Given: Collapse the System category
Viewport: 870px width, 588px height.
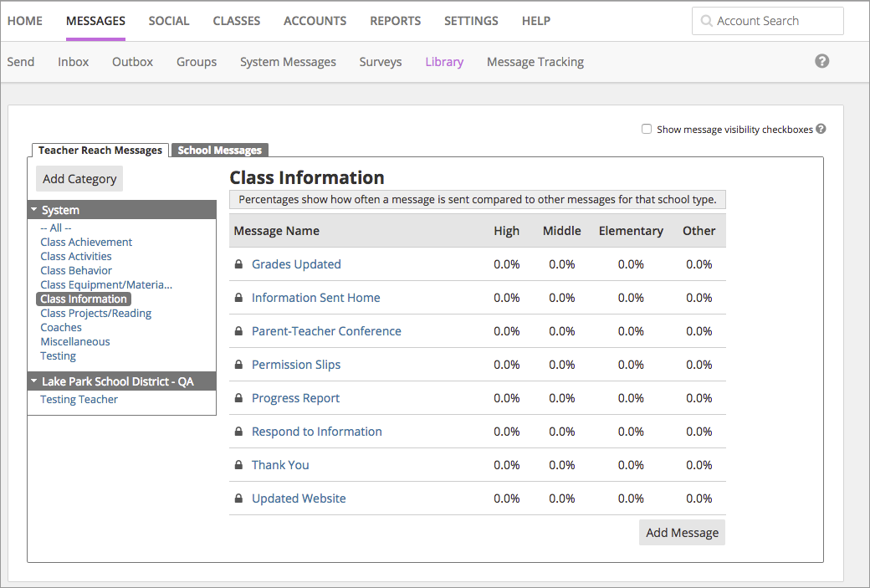Looking at the screenshot, I should (x=33, y=209).
